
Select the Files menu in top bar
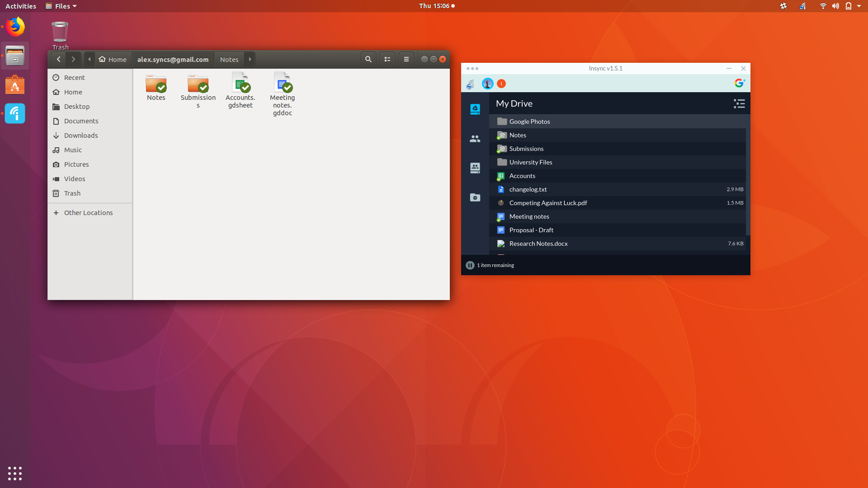click(60, 6)
